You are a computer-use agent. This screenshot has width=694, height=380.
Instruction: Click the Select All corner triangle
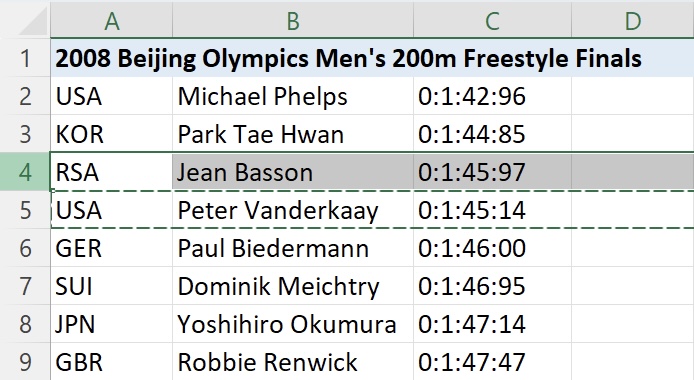32,21
